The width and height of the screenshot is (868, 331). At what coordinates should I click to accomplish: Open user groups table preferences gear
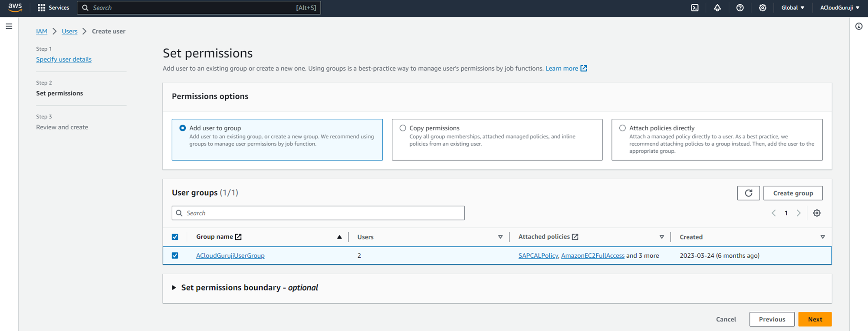click(x=817, y=213)
